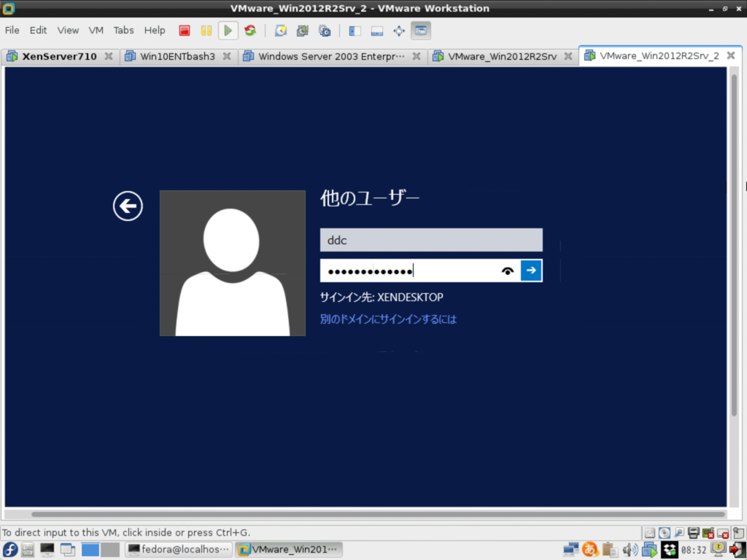Screen dimensions: 747x560
Task: Suspend the VM with the yellow pause icon
Action: point(206,31)
